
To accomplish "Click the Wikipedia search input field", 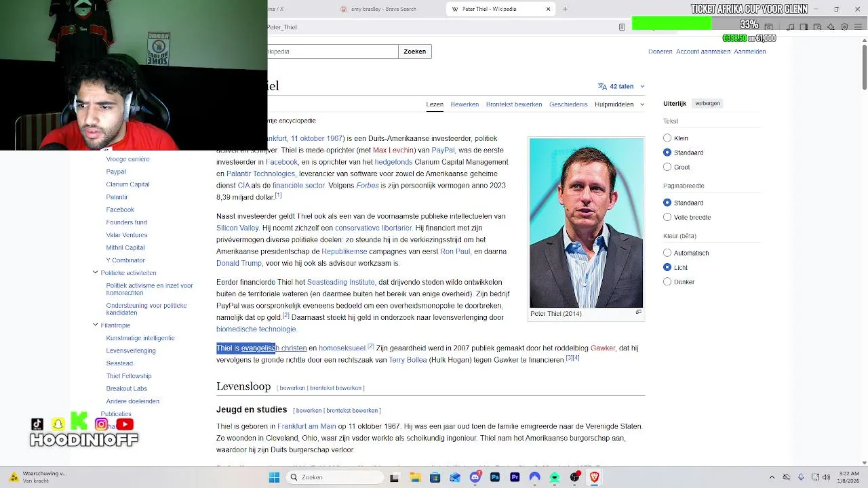I will click(x=333, y=52).
